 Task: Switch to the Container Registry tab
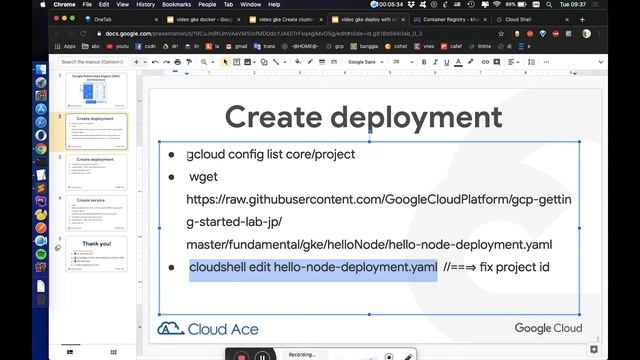tap(449, 19)
